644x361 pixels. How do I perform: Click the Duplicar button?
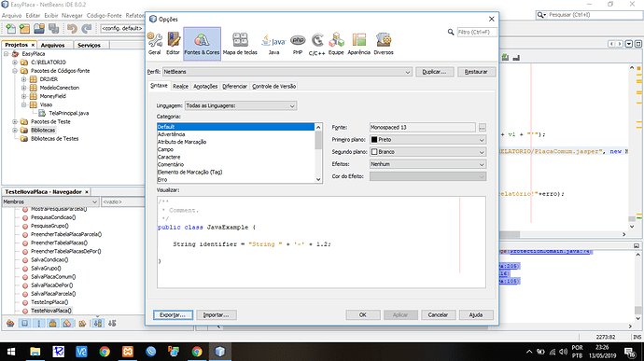point(435,72)
